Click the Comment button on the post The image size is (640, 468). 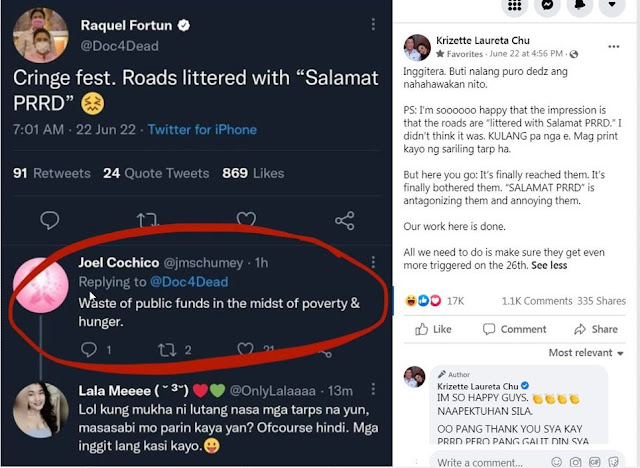pos(514,329)
